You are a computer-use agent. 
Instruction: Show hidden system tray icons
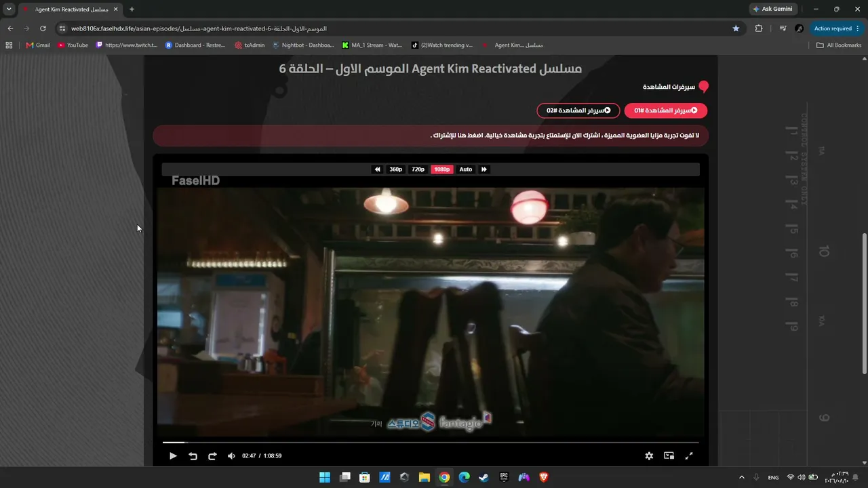click(741, 477)
